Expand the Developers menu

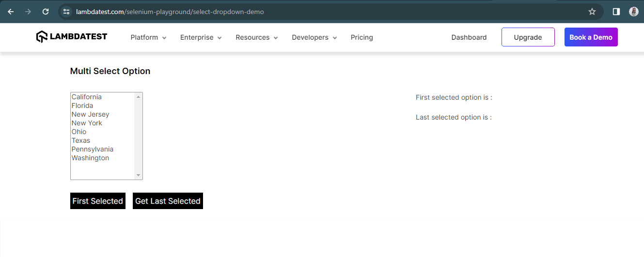click(314, 37)
